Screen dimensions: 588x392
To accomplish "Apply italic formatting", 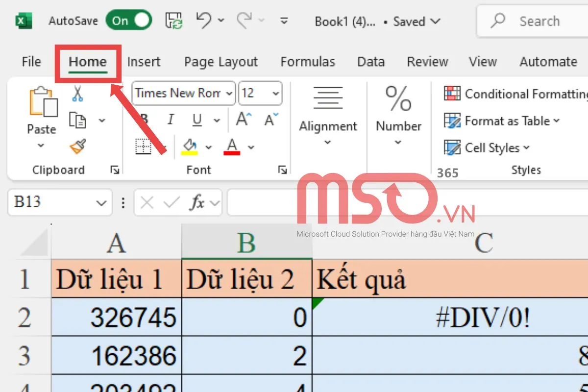I will tap(170, 120).
